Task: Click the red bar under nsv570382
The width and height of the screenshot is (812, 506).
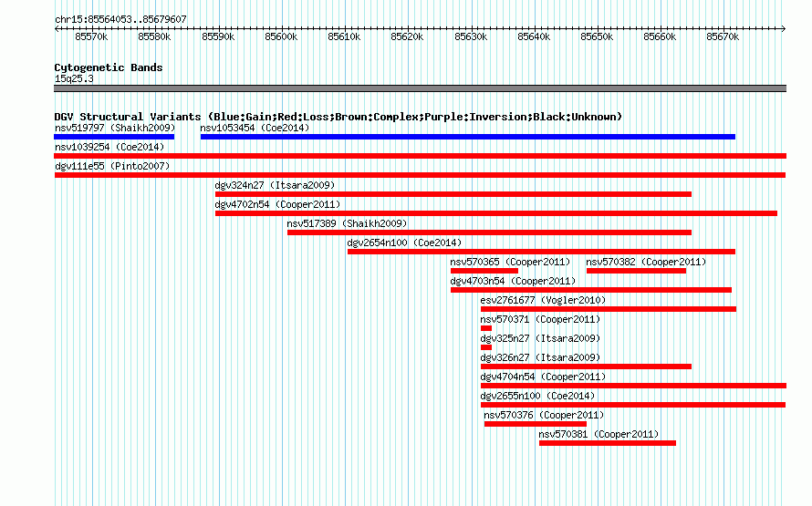Action: 636,271
